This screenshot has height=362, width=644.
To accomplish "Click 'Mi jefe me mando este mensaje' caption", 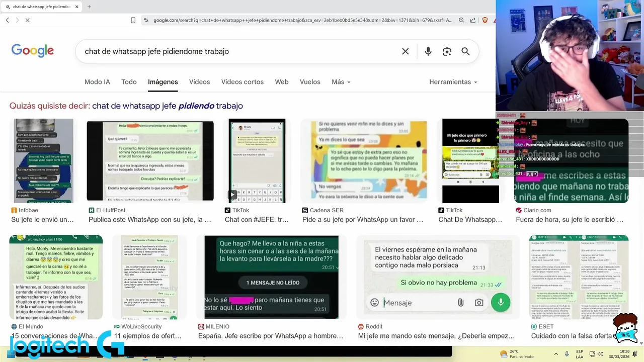I will point(436,336).
